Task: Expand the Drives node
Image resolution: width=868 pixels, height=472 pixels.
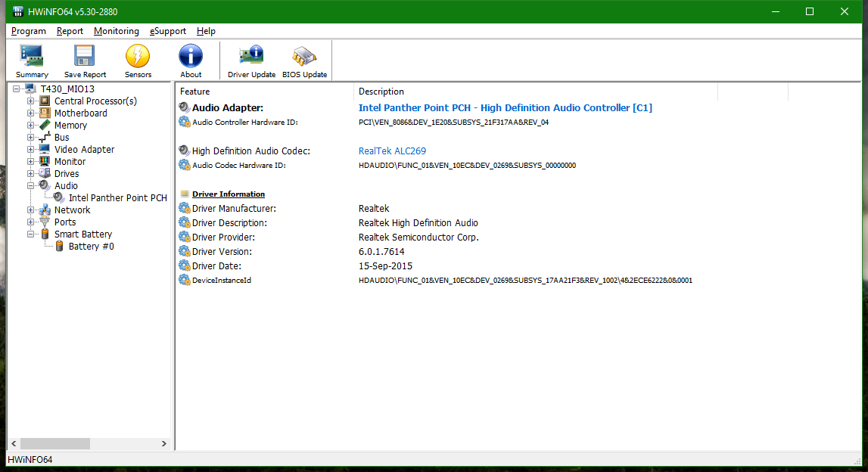Action: point(31,174)
